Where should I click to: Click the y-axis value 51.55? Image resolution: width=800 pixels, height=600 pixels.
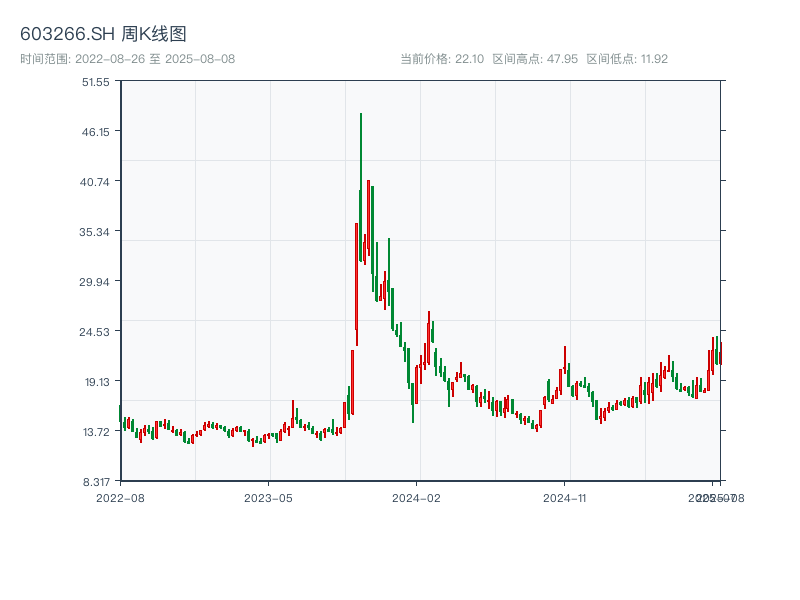(x=95, y=82)
